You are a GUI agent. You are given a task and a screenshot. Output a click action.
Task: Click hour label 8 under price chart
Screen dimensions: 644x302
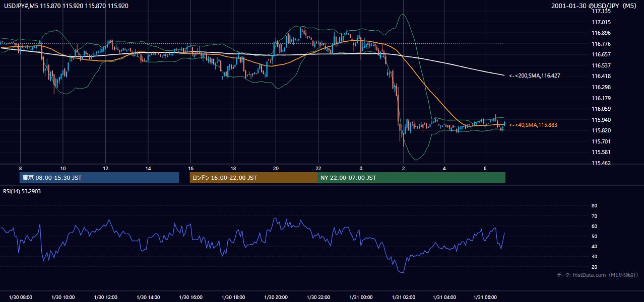coord(20,168)
